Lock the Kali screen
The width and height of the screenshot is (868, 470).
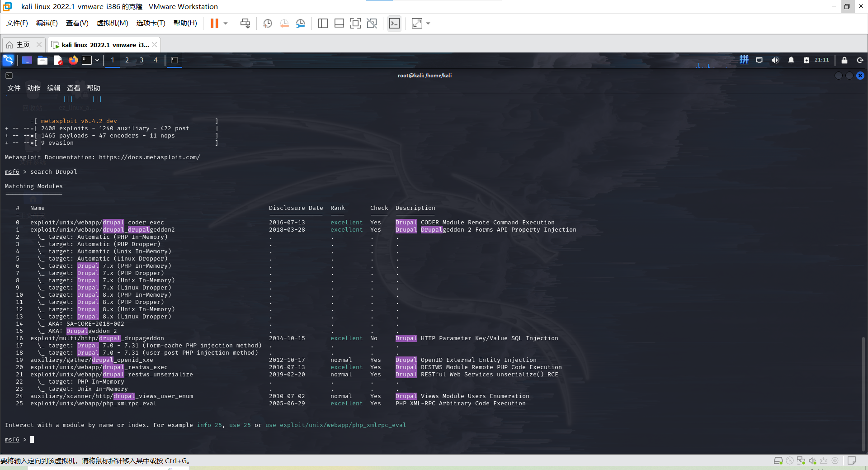tap(844, 60)
